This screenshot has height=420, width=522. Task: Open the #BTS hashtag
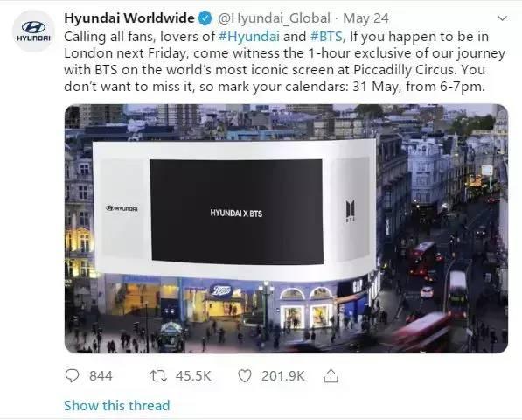pos(326,36)
